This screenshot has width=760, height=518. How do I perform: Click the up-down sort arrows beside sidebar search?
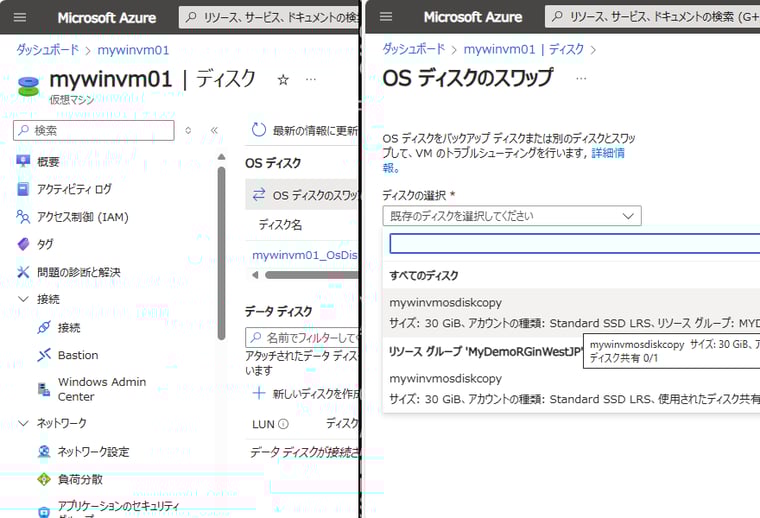click(188, 130)
